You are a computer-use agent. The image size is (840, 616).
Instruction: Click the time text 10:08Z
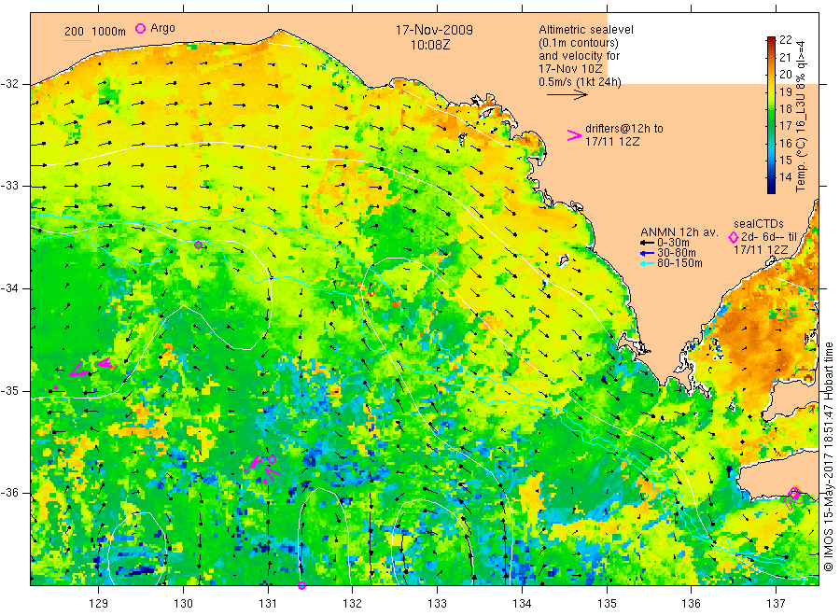pyautogui.click(x=430, y=46)
